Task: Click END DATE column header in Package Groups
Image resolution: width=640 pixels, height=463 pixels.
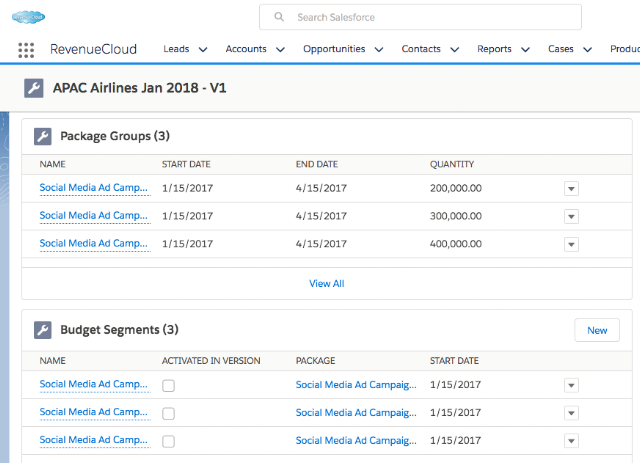Action: click(x=317, y=164)
